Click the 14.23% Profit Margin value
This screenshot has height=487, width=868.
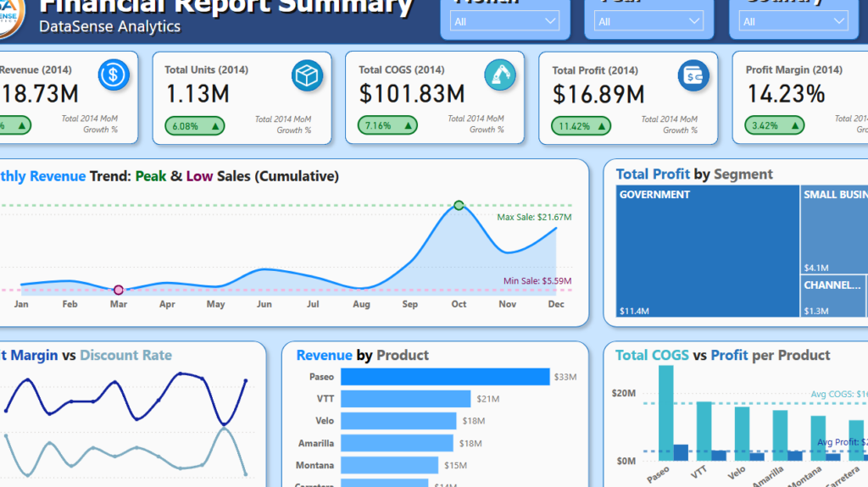tap(786, 93)
